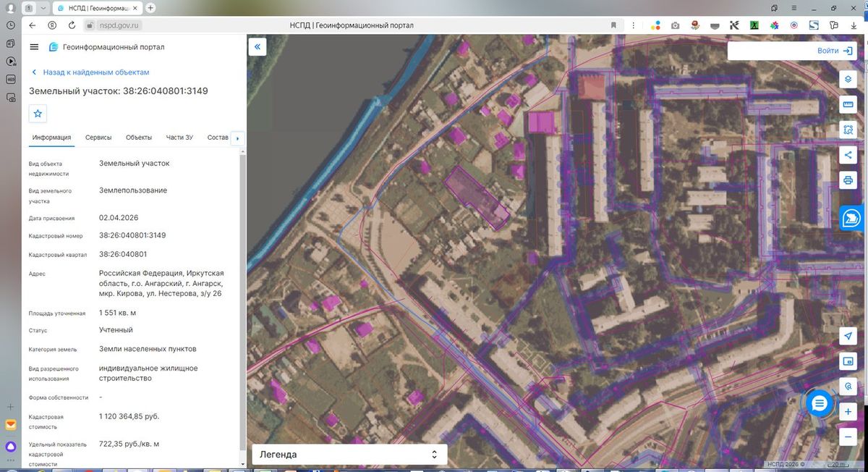Viewport: 868px width, 472px height.
Task: Click the status value Учтенный
Action: (x=116, y=330)
